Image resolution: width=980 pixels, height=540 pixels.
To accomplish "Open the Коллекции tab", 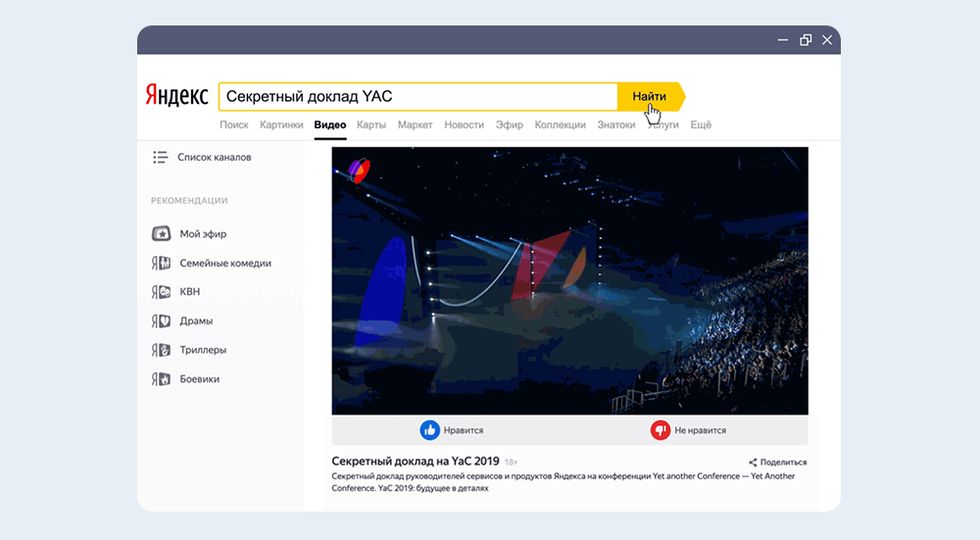I will [x=561, y=125].
